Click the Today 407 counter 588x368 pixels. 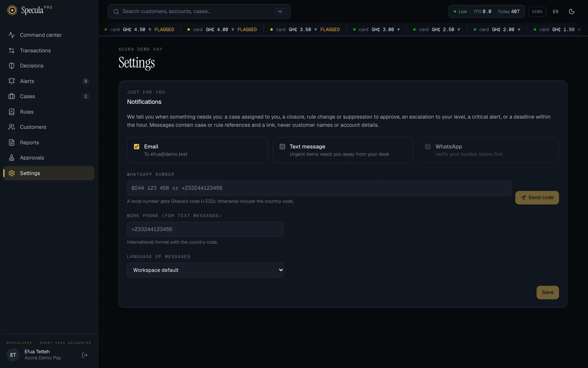point(509,11)
